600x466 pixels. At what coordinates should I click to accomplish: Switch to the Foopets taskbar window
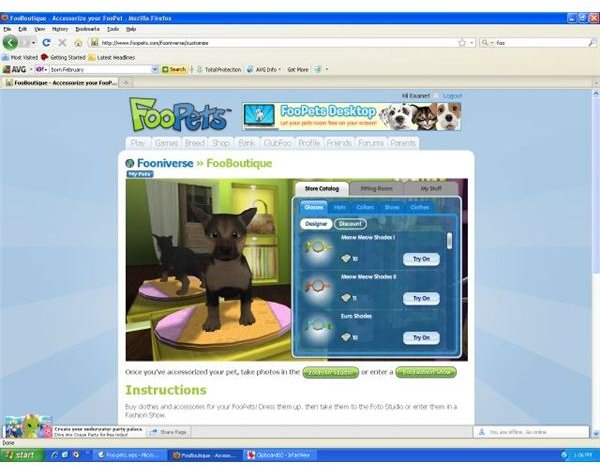click(131, 455)
